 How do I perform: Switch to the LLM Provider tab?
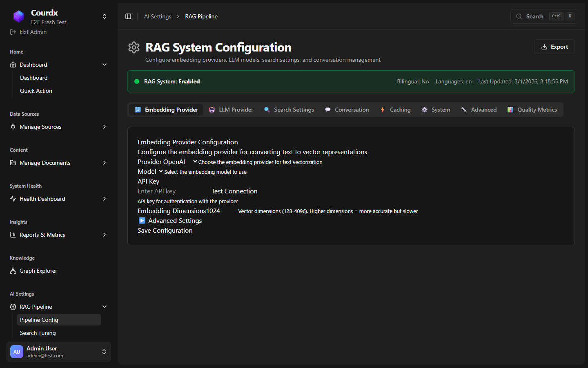pyautogui.click(x=231, y=110)
